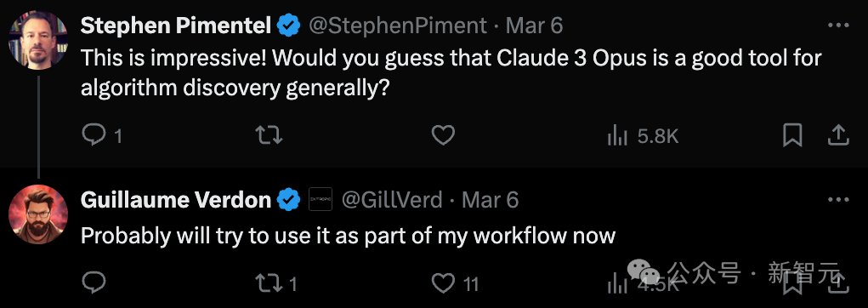The width and height of the screenshot is (868, 308).
Task: Open more options on Stephen's tweet
Action: click(838, 26)
